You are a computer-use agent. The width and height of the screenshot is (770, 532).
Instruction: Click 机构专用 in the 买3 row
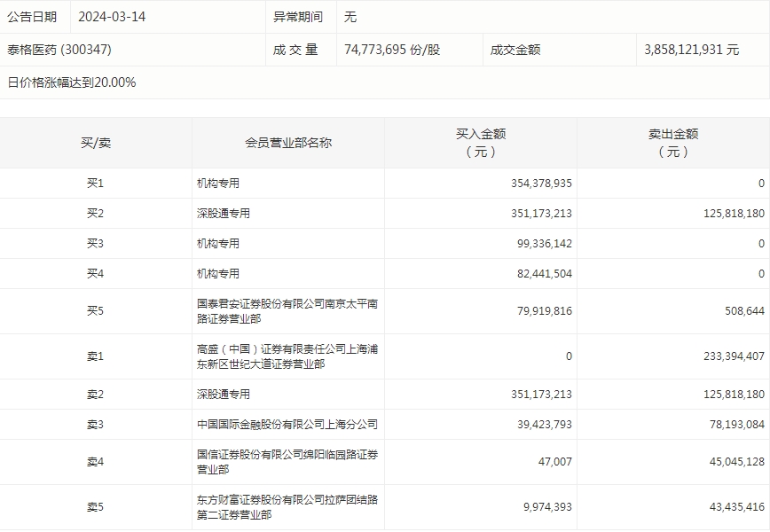[218, 244]
